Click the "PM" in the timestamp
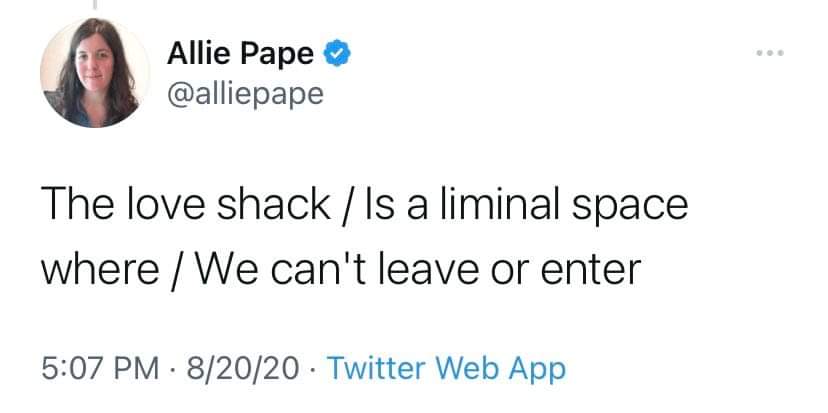This screenshot has height=413, width=828. coord(139,369)
